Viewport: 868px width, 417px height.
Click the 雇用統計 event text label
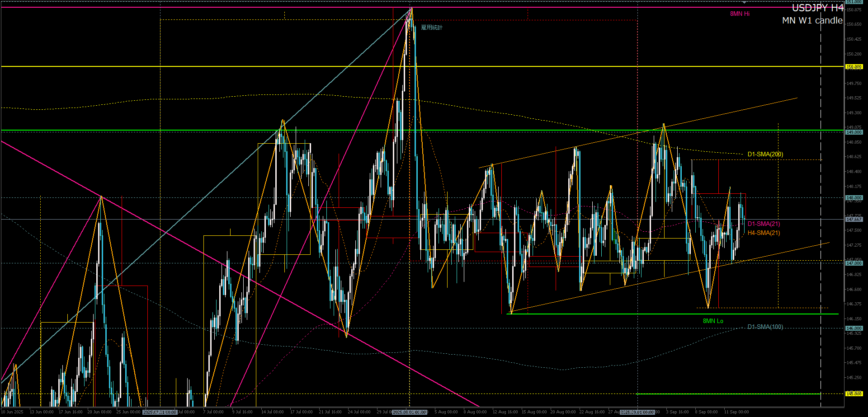[432, 28]
